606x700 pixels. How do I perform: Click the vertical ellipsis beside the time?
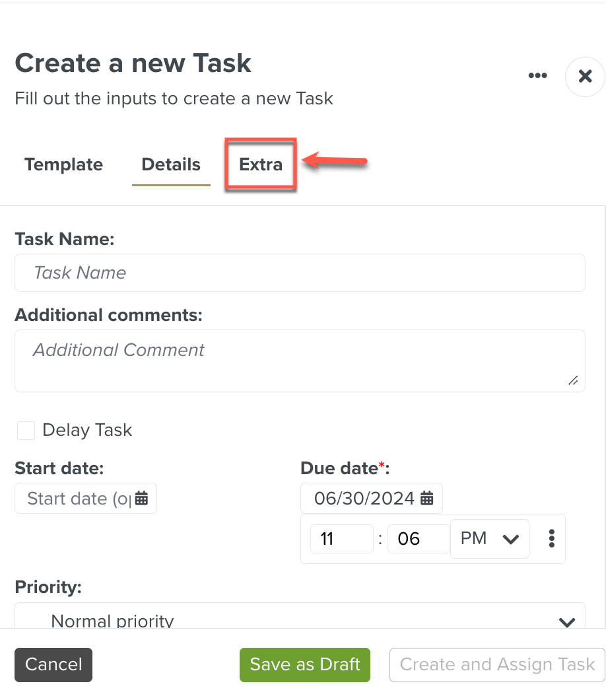pyautogui.click(x=551, y=539)
